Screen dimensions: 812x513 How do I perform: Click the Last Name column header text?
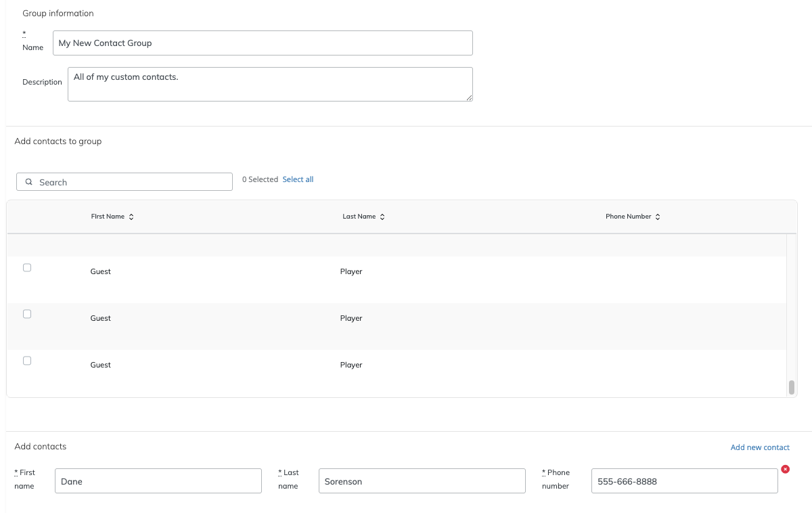[x=359, y=217]
